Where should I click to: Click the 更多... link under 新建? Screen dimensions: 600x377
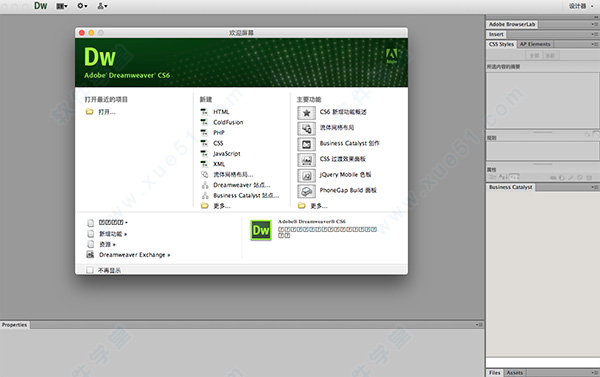(x=222, y=206)
